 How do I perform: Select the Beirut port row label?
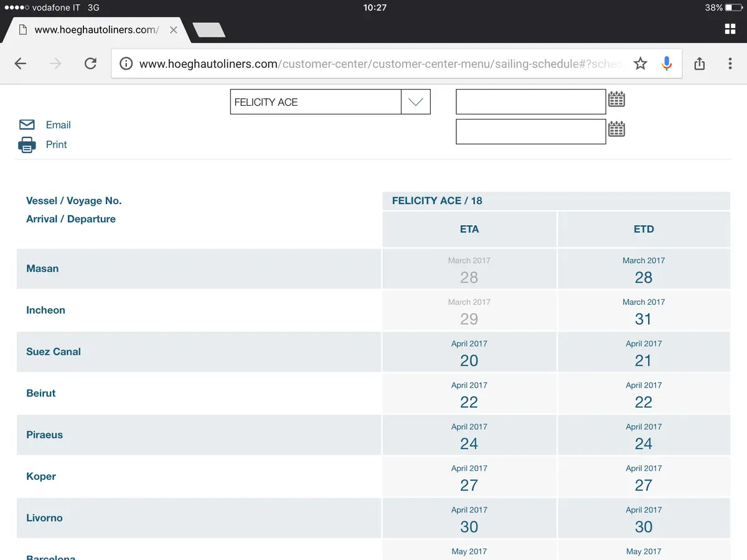coord(41,393)
